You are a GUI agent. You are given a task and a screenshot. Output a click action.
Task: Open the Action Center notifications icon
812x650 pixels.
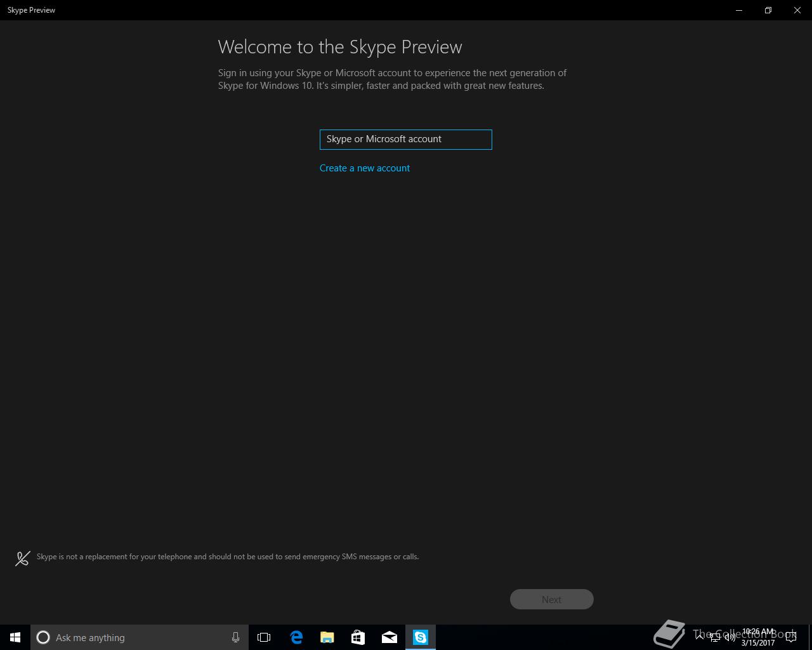[x=791, y=637]
